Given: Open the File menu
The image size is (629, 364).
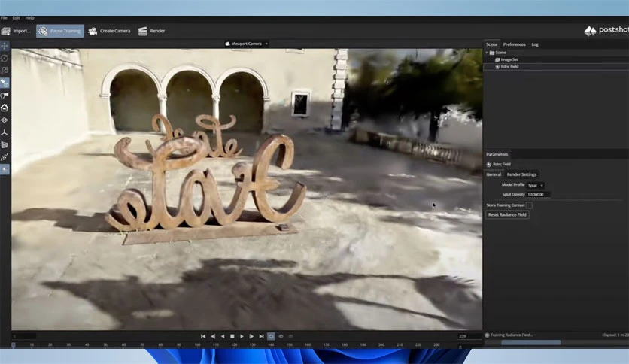Looking at the screenshot, I should coord(4,18).
